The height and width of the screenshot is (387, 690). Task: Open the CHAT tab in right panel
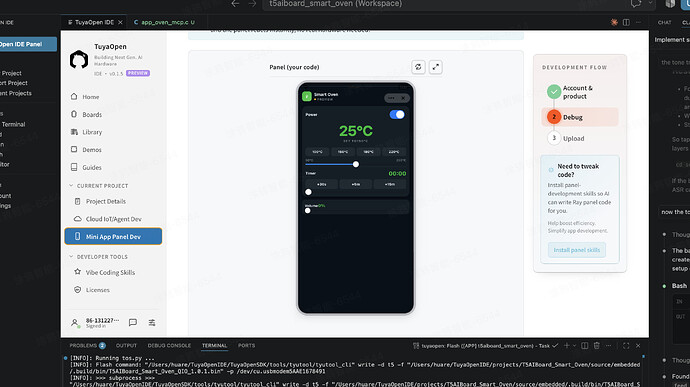664,22
